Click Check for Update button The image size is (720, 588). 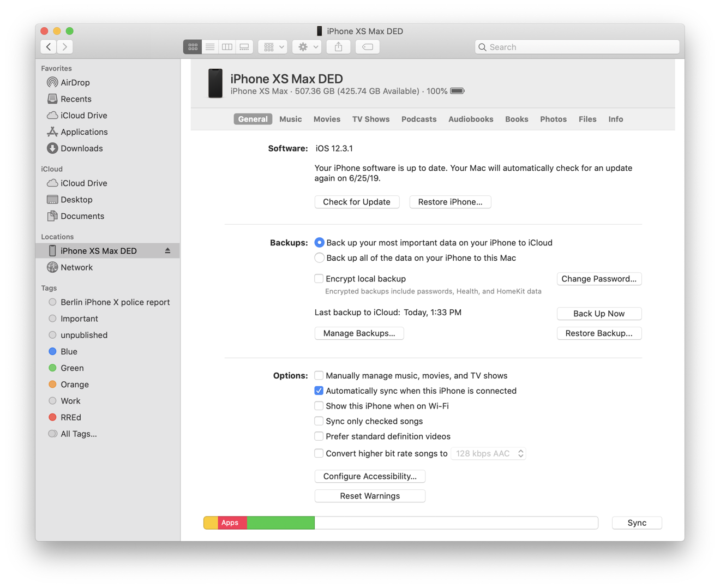tap(357, 202)
